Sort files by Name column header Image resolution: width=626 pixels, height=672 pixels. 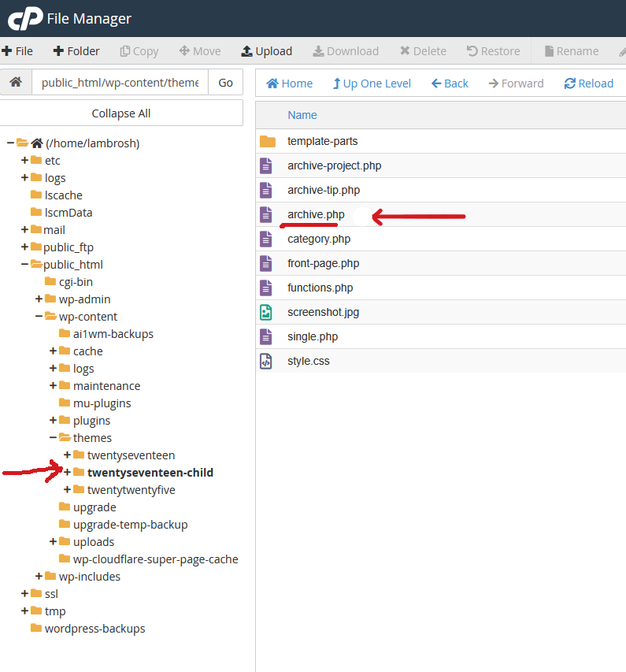click(x=302, y=115)
